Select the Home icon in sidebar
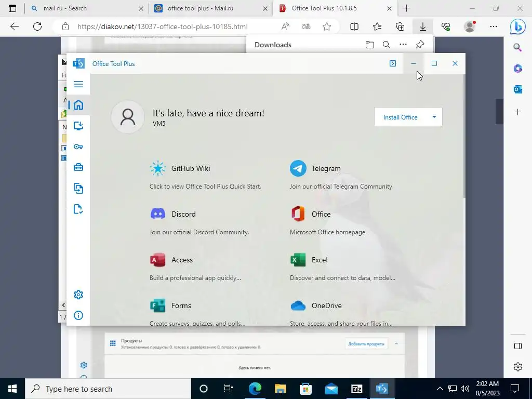 (78, 105)
